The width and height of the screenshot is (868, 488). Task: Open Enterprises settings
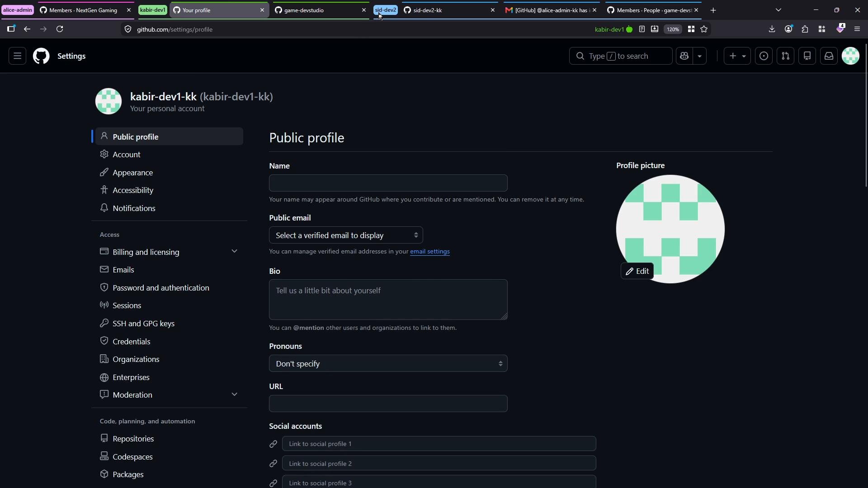[x=170, y=377]
